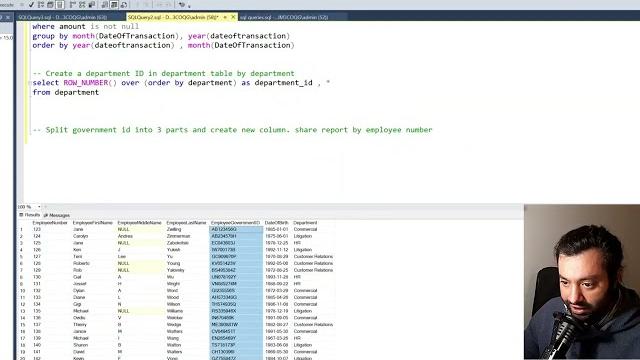Click the department_id alias in query
The height and width of the screenshot is (360, 640).
click(283, 83)
